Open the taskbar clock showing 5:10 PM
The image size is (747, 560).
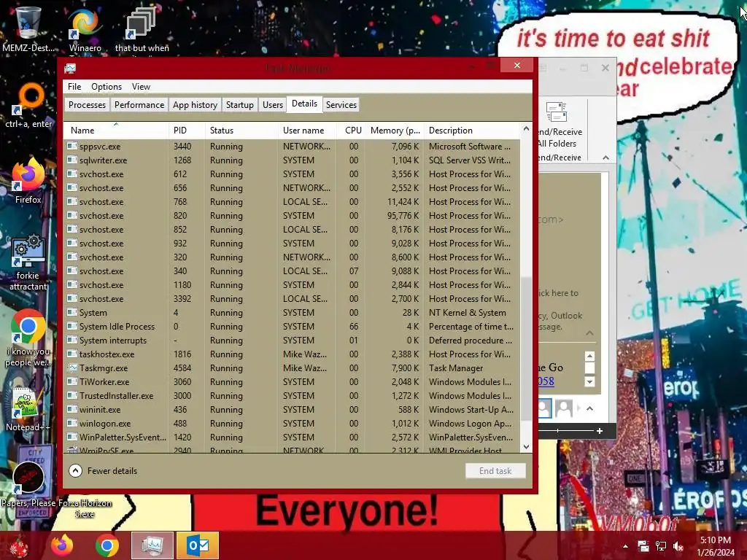tap(715, 546)
